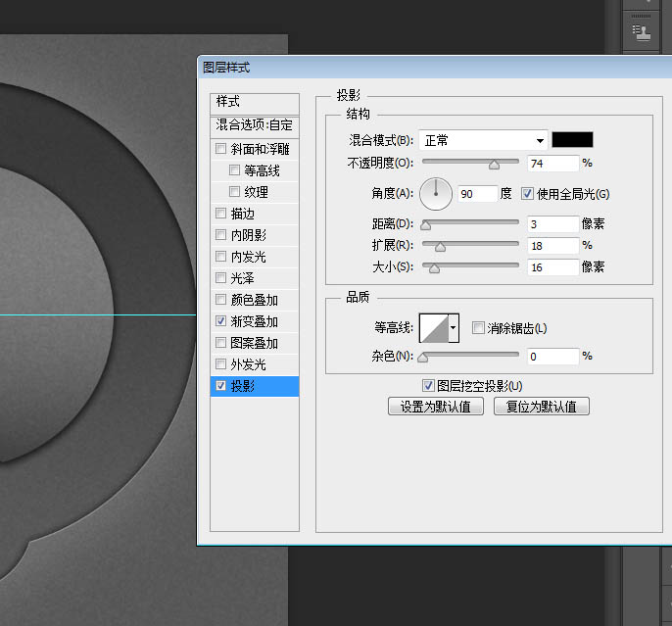Open 混合模式 dropdown showing 正常
The image size is (672, 626).
click(x=483, y=140)
